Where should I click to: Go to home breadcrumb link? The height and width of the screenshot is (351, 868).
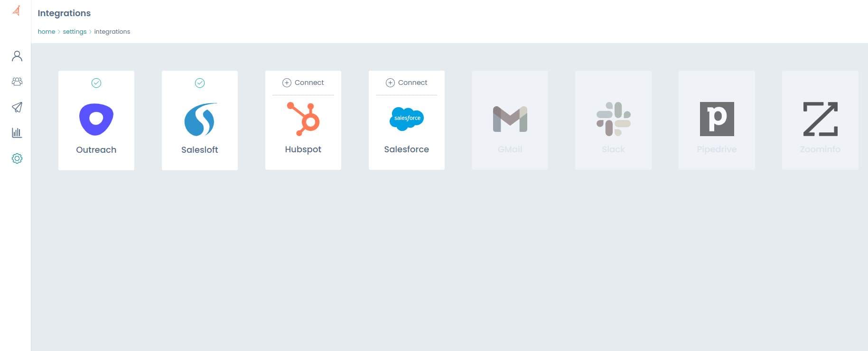(47, 32)
